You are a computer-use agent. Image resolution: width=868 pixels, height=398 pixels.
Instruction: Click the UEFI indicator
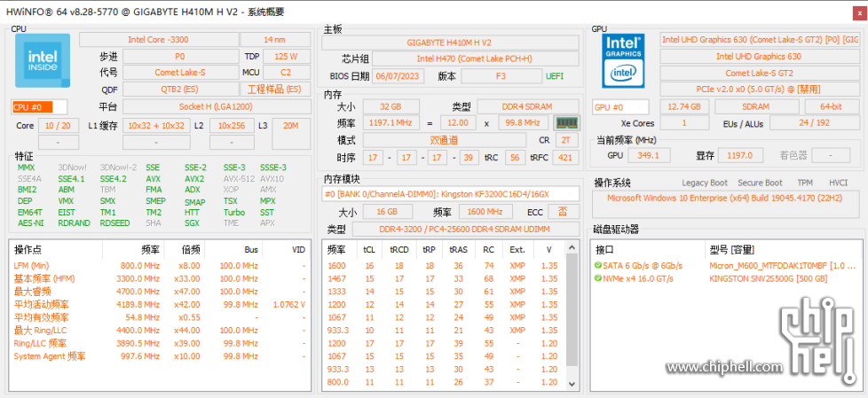click(555, 76)
